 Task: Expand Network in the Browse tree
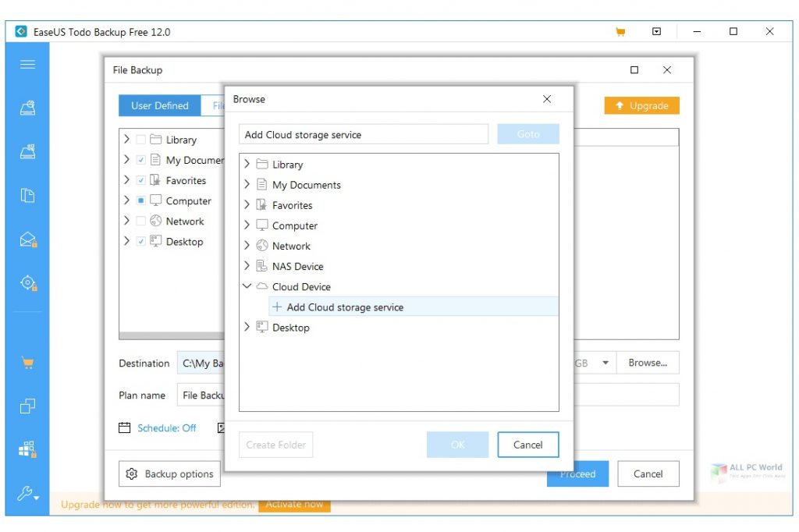point(247,246)
